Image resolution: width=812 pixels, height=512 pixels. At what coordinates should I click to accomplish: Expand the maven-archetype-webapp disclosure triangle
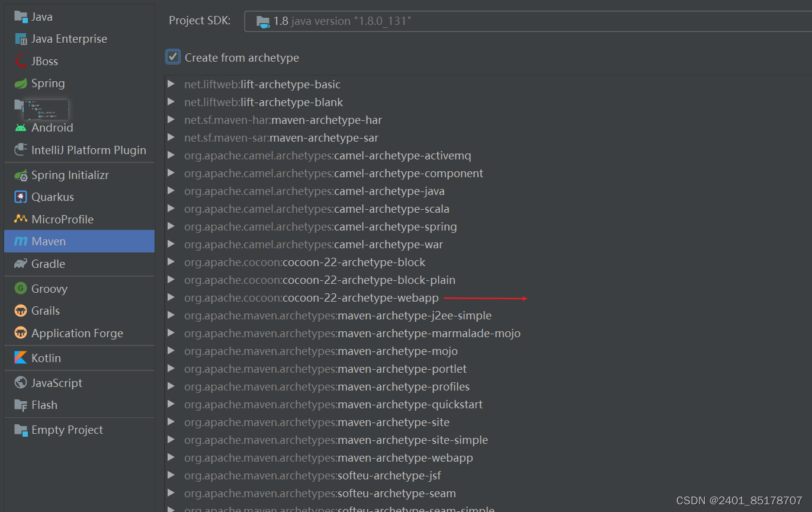pos(172,457)
